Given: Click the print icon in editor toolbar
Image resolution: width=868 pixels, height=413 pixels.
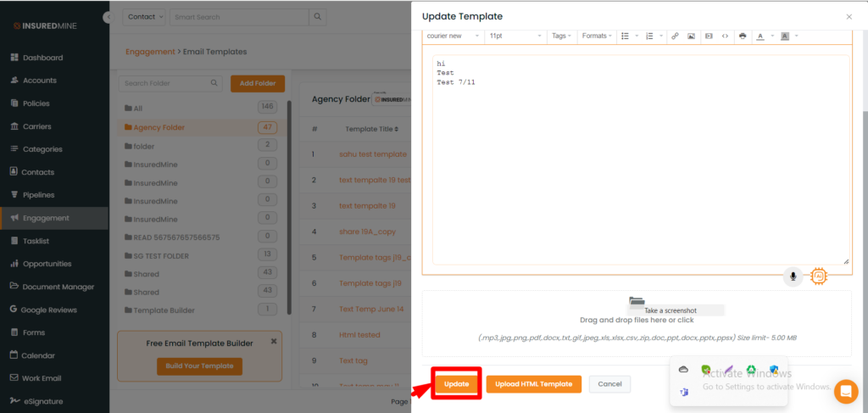Looking at the screenshot, I should pos(743,36).
